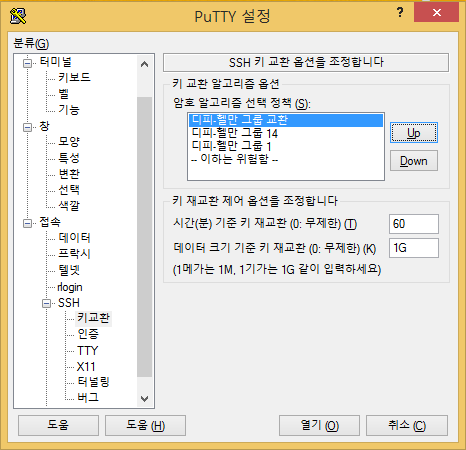Open rlogin settings
The image size is (466, 450).
click(70, 287)
